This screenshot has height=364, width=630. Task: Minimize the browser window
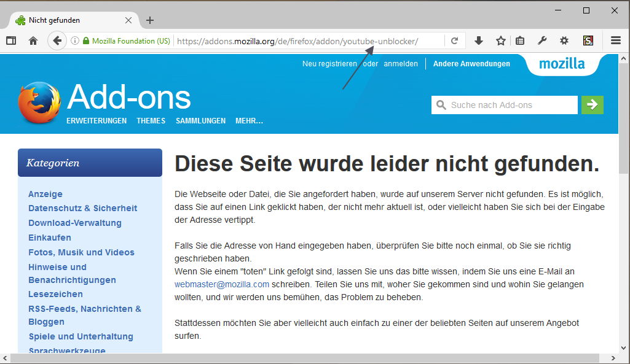[558, 10]
